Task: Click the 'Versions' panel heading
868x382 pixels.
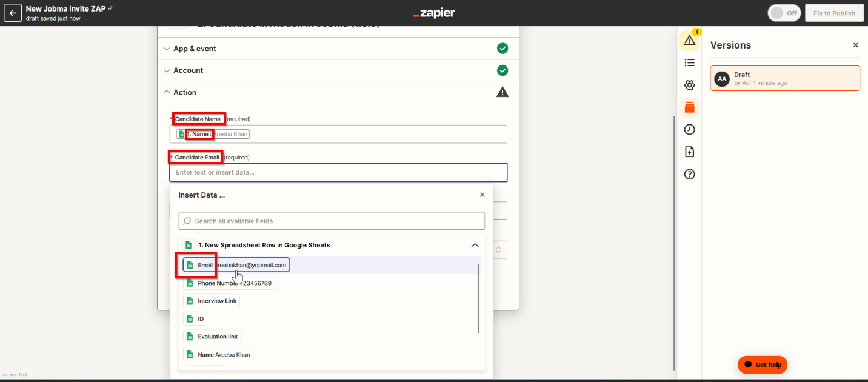Action: 730,45
